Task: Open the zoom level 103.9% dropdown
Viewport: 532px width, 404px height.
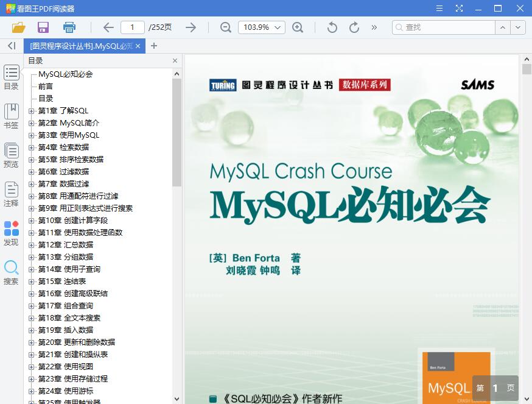Action: [262, 27]
